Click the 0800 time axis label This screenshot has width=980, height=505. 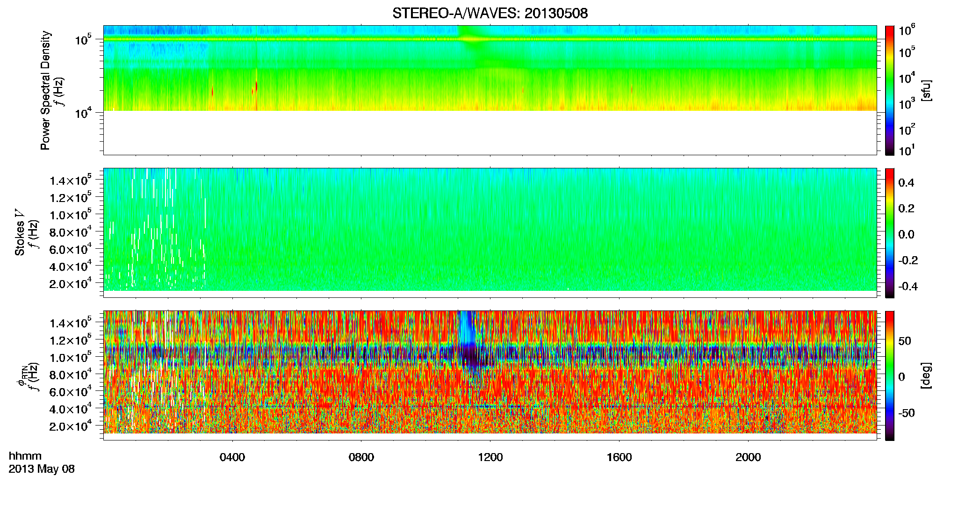click(361, 457)
